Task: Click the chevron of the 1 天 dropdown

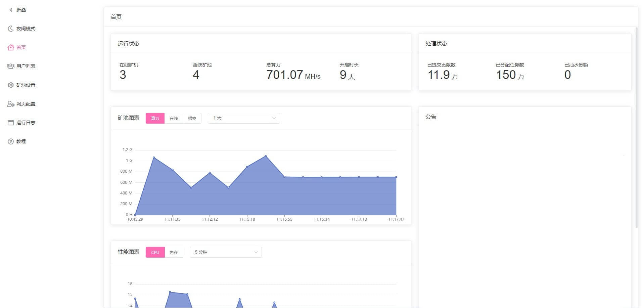Action: tap(274, 118)
